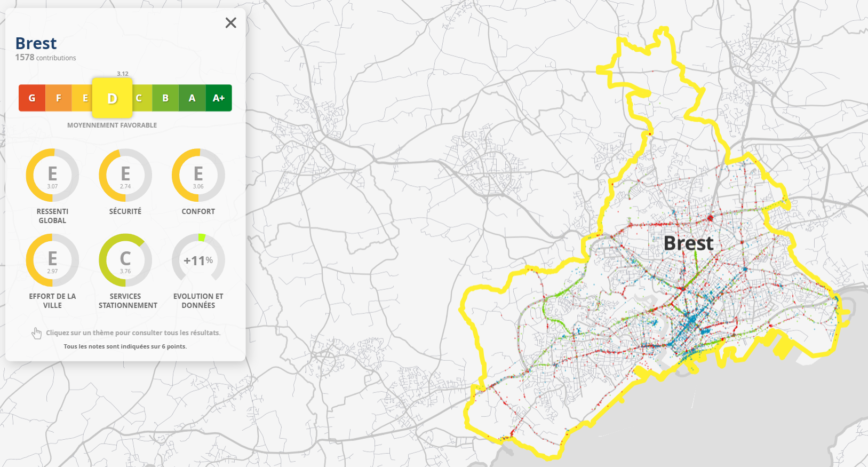Open the Services Stationnement gauge 3.76
The height and width of the screenshot is (467, 868).
click(x=125, y=260)
